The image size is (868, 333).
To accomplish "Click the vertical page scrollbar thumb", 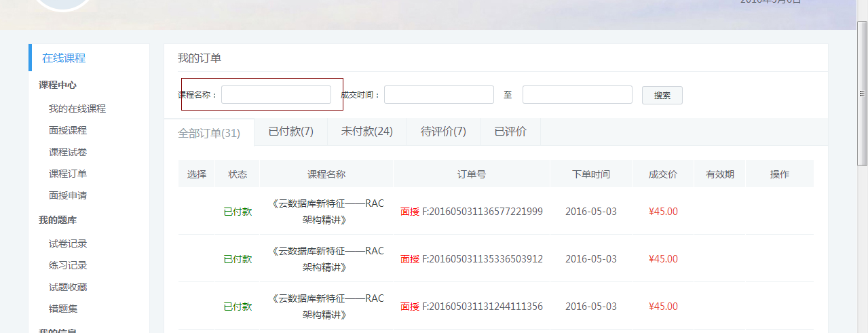I will (862, 93).
